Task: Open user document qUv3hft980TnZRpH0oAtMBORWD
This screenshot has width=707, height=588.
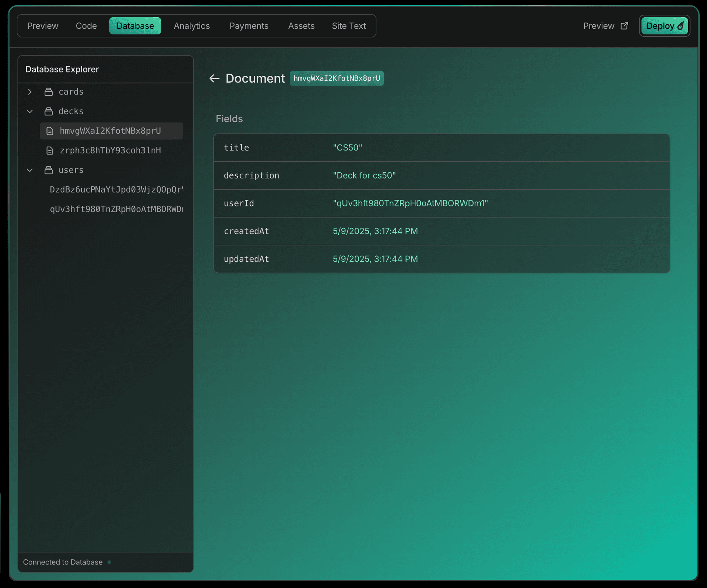Action: [116, 209]
